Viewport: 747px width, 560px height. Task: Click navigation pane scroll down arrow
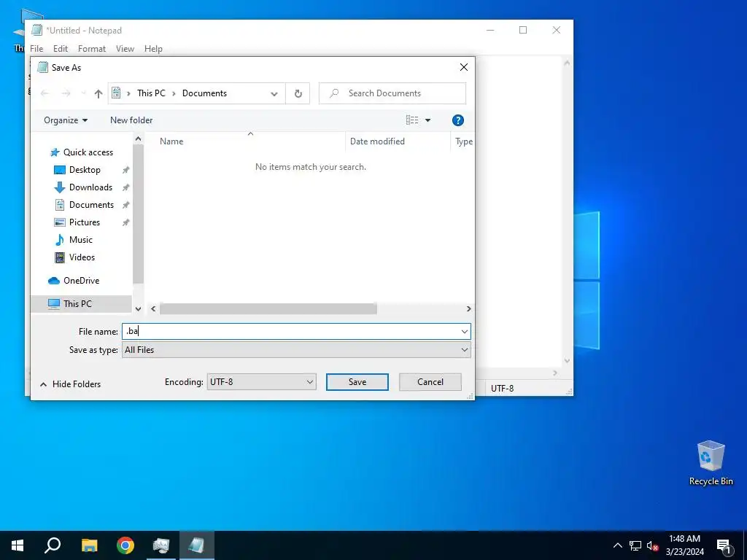[138, 309]
